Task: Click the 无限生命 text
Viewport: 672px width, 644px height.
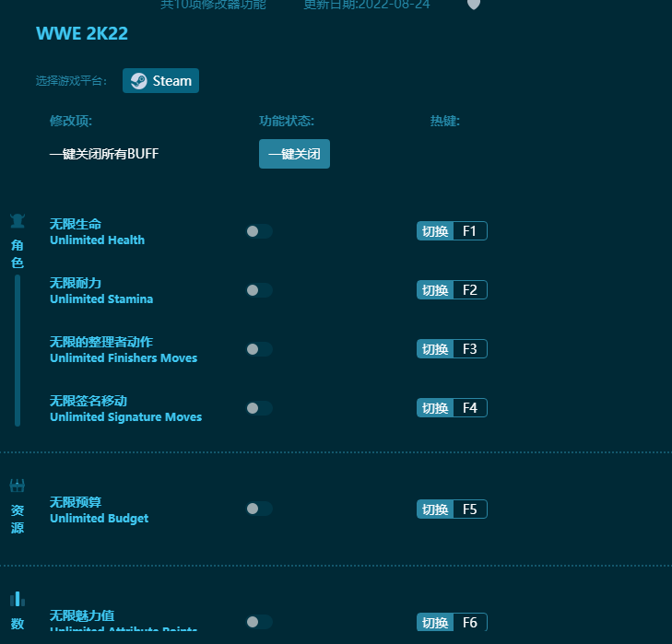Action: (76, 224)
